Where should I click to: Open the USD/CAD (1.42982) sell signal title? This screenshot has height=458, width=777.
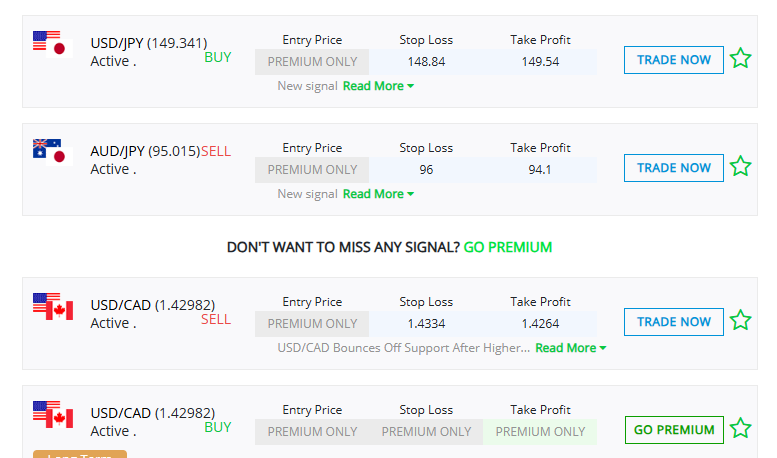153,305
